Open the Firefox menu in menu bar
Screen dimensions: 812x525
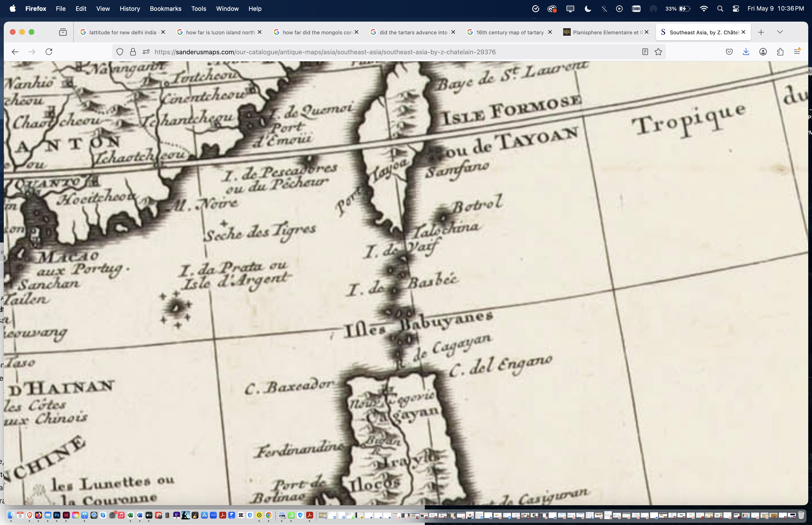[x=36, y=8]
